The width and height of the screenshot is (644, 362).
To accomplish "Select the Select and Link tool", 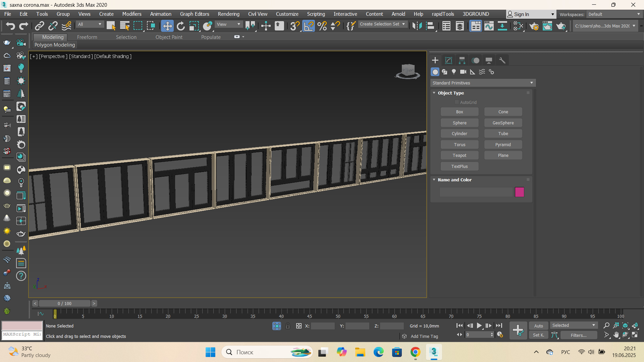I will tap(40, 26).
